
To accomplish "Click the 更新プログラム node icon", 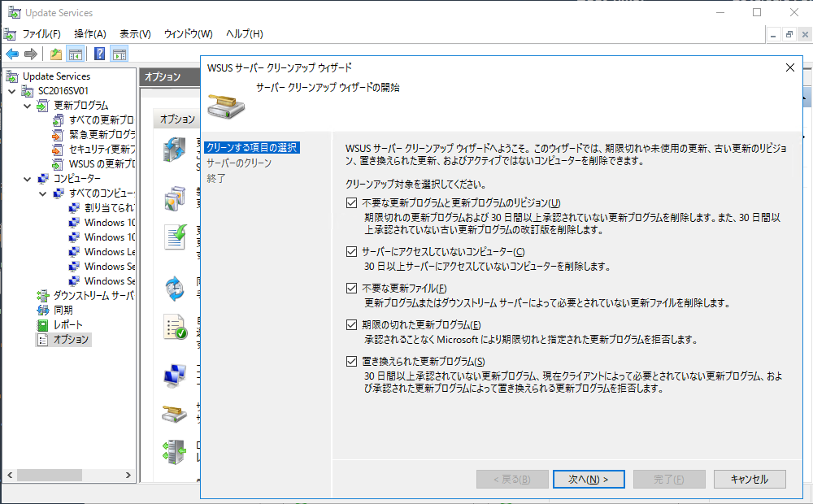I will pos(44,105).
